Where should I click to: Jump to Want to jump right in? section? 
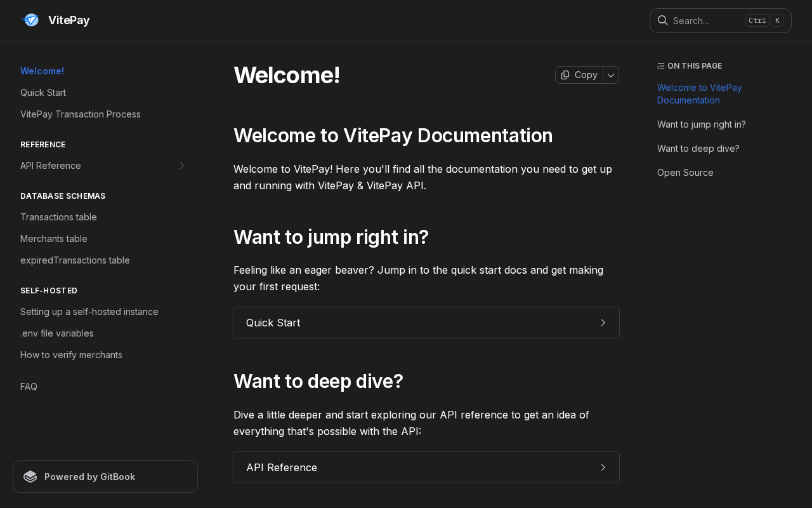point(702,124)
